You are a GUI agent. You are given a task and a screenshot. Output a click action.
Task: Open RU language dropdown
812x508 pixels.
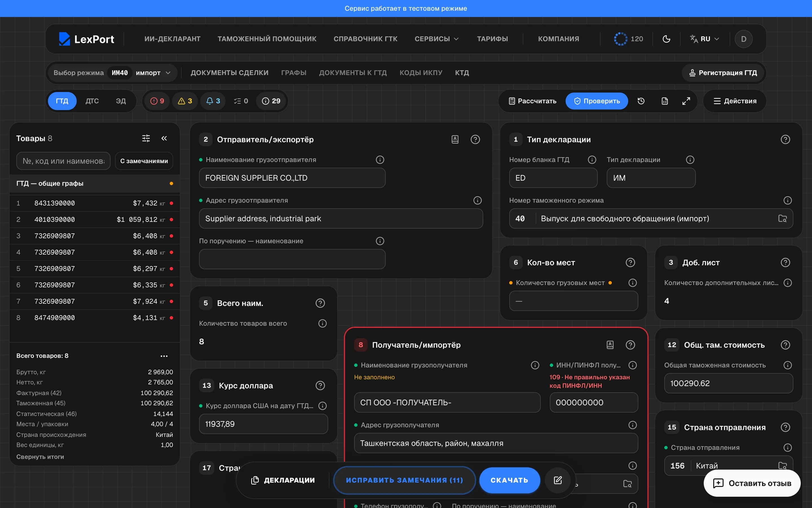pos(705,39)
